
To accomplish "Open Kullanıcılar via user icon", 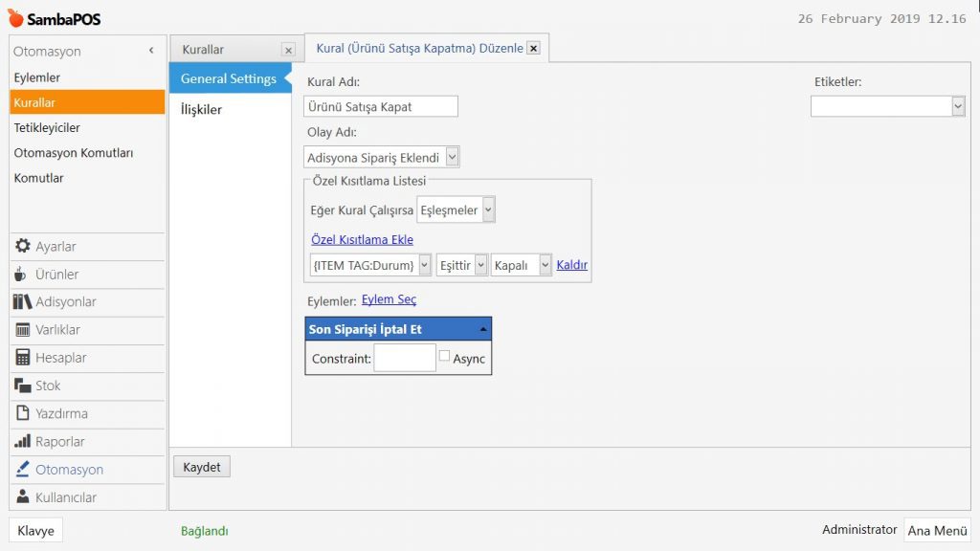I will (22, 497).
